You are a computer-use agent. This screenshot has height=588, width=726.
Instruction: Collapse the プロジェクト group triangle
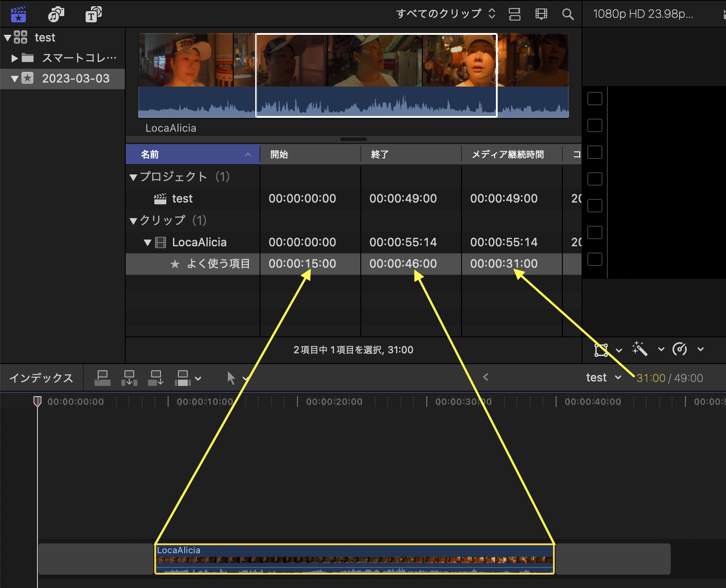(x=133, y=177)
